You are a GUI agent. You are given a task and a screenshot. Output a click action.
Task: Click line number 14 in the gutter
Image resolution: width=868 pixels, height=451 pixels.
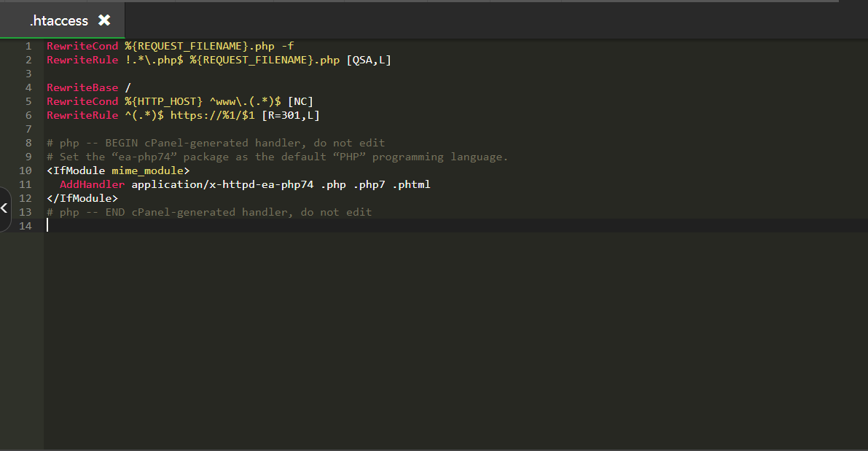tap(26, 226)
